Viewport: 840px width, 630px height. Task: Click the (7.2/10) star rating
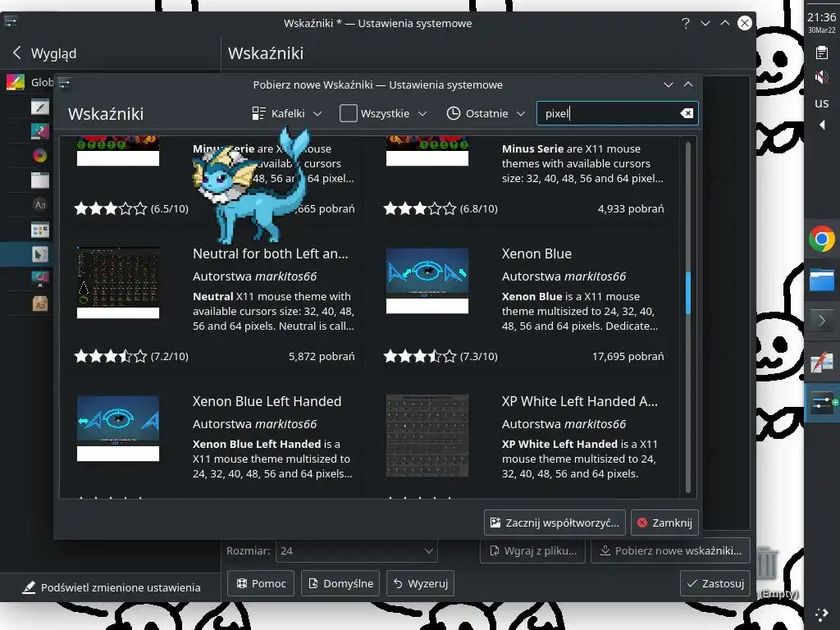(131, 356)
